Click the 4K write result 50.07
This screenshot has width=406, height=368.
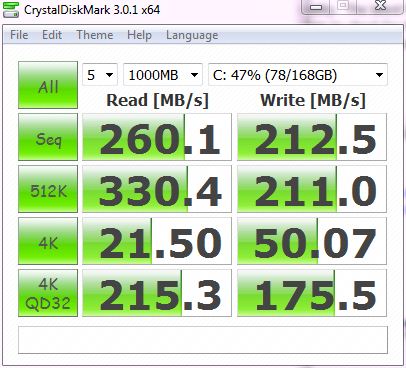click(312, 241)
